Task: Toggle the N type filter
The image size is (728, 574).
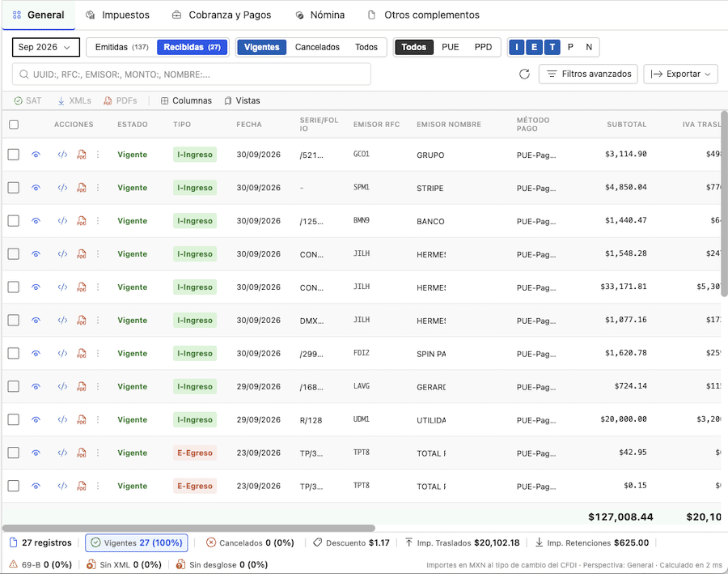Action: click(589, 47)
